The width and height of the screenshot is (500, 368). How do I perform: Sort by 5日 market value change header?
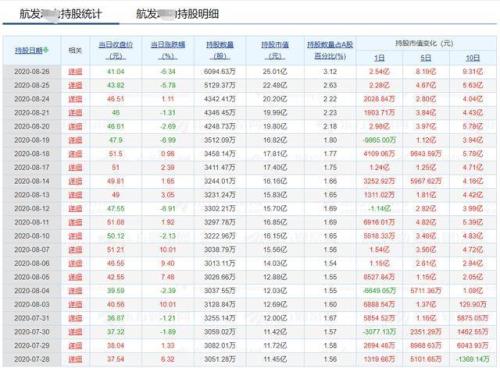click(x=426, y=58)
